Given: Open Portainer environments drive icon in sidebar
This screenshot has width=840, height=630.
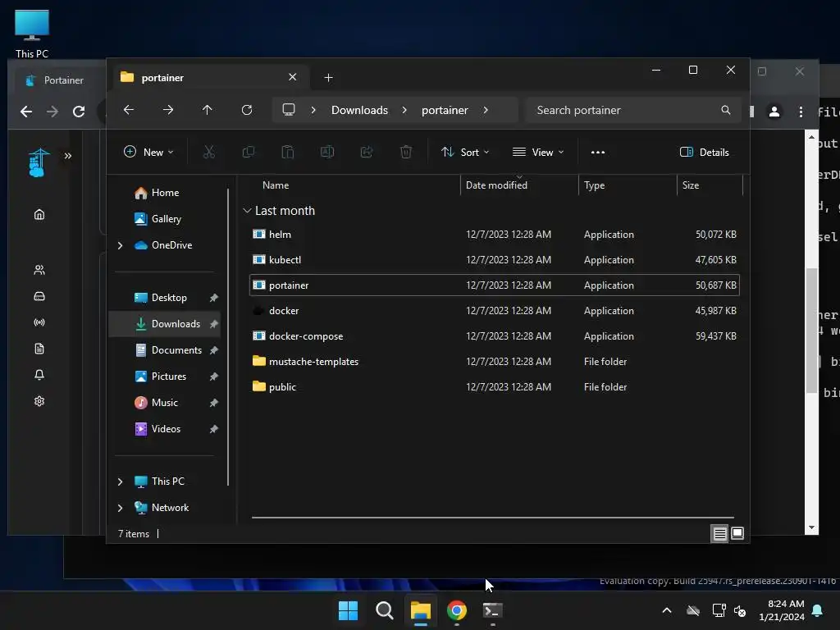Looking at the screenshot, I should pos(39,296).
